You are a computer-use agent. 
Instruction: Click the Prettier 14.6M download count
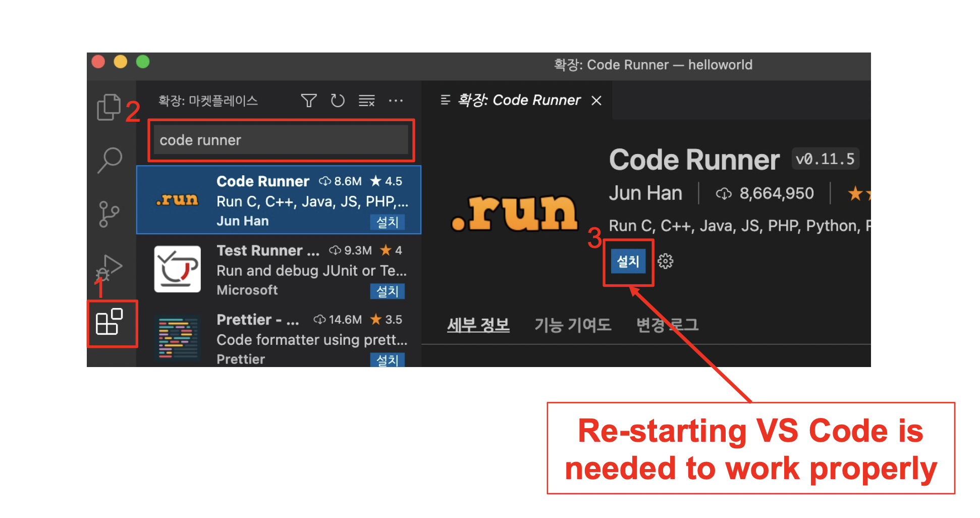click(338, 320)
